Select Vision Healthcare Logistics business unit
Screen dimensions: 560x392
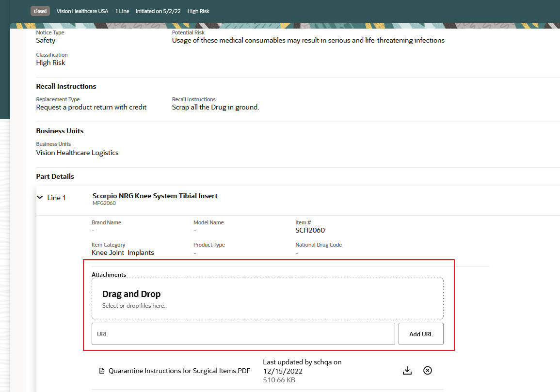77,153
